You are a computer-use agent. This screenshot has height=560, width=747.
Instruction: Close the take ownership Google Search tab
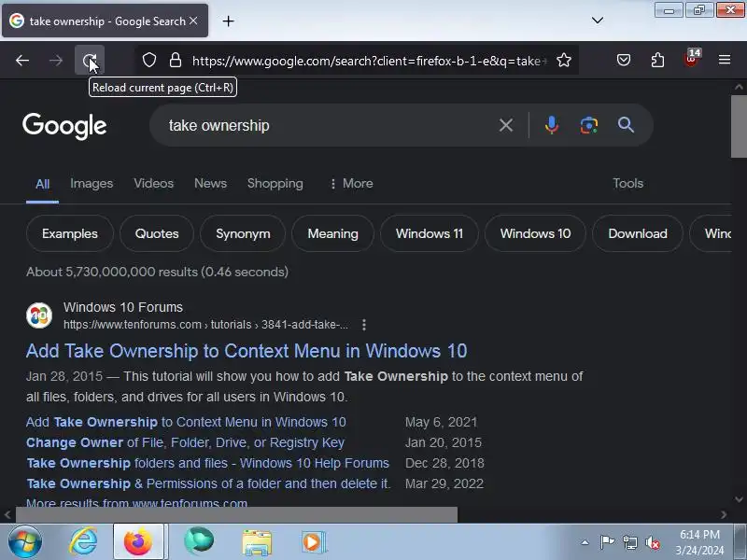click(x=193, y=21)
